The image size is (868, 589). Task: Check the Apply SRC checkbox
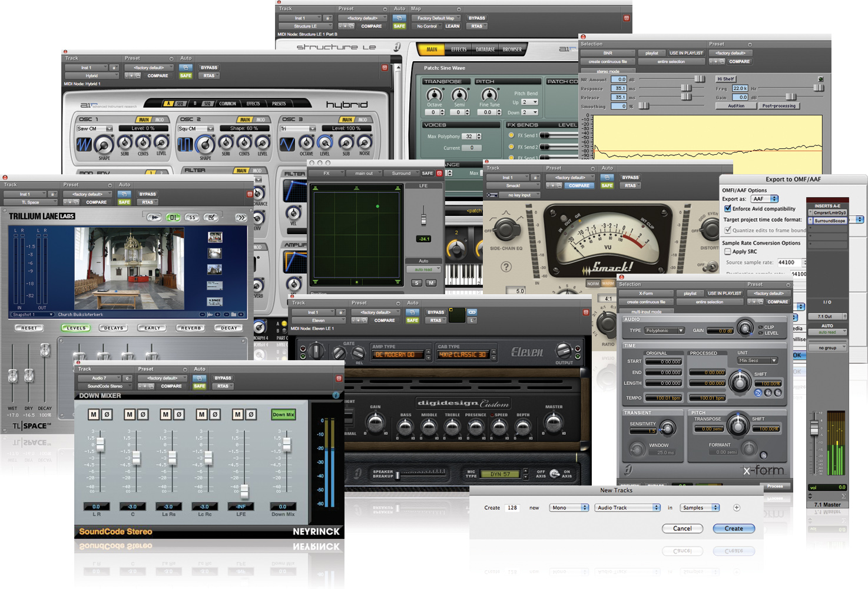pyautogui.click(x=728, y=251)
